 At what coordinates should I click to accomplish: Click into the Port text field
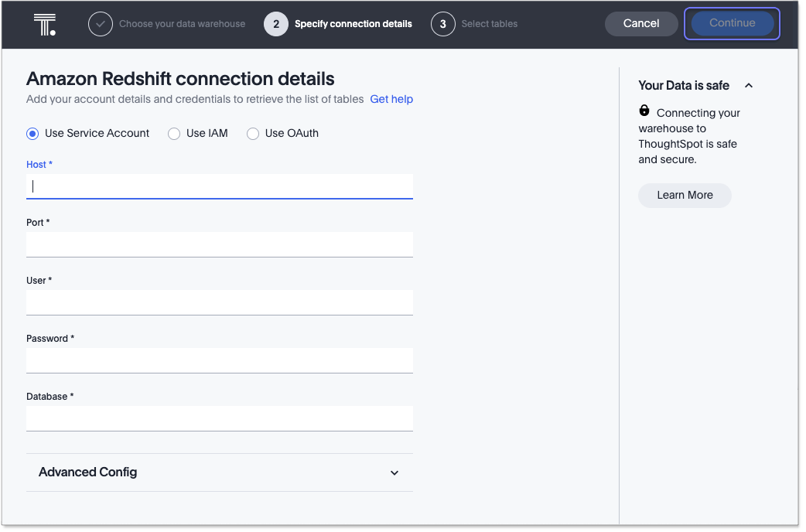click(x=219, y=244)
